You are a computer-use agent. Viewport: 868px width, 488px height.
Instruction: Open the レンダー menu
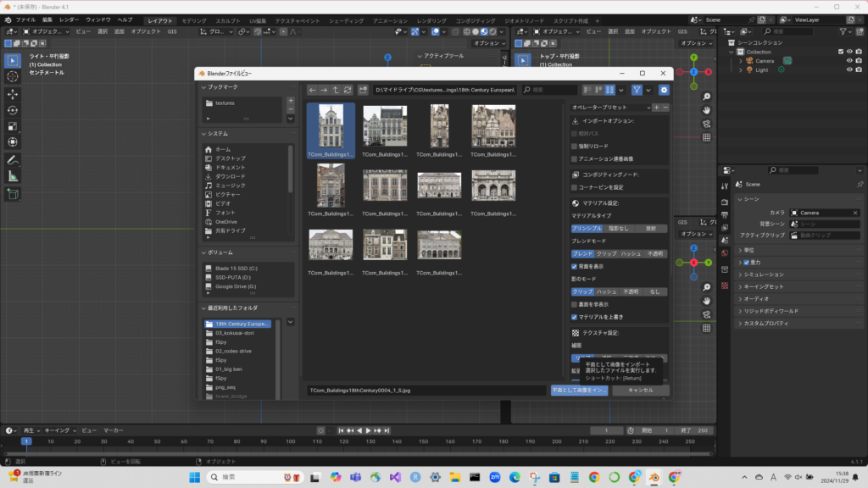70,19
